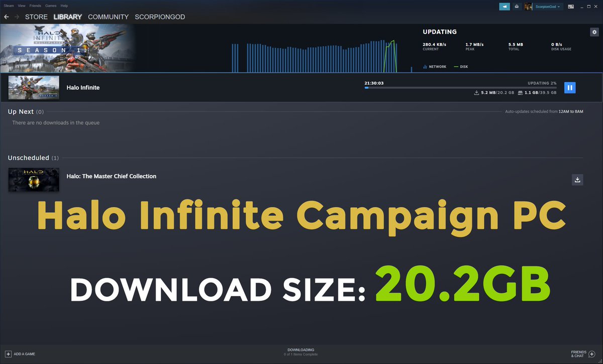Open the SCORPIONGOD profile tab
The height and width of the screenshot is (364, 603).
pyautogui.click(x=160, y=17)
